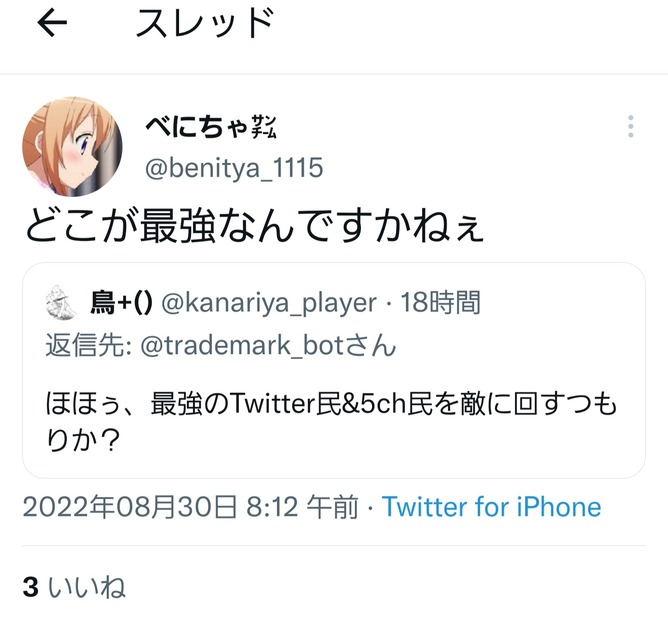Click the スレッド header title
668x619 pixels.
tap(205, 23)
